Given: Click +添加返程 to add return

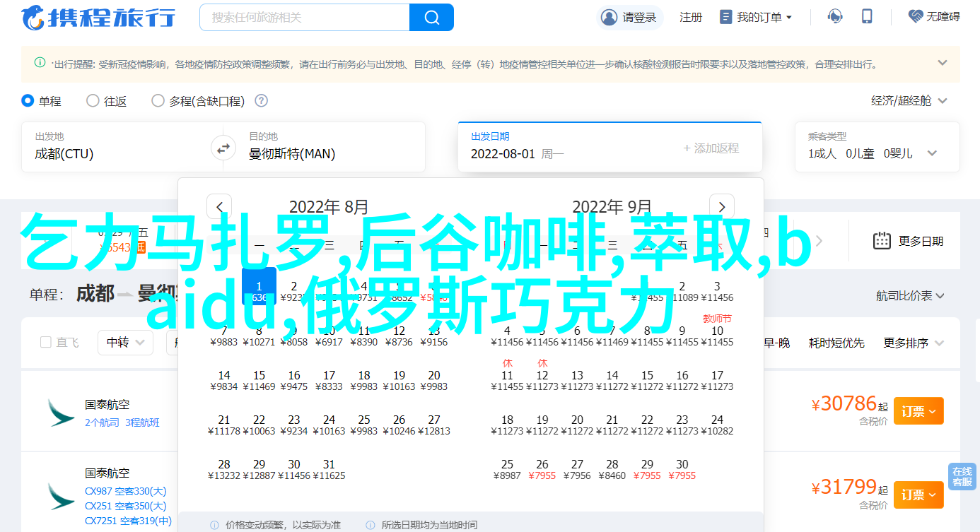Looking at the screenshot, I should click(711, 148).
